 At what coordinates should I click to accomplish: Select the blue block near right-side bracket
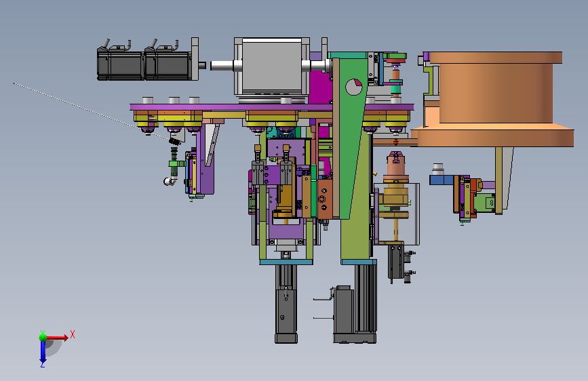click(x=441, y=180)
